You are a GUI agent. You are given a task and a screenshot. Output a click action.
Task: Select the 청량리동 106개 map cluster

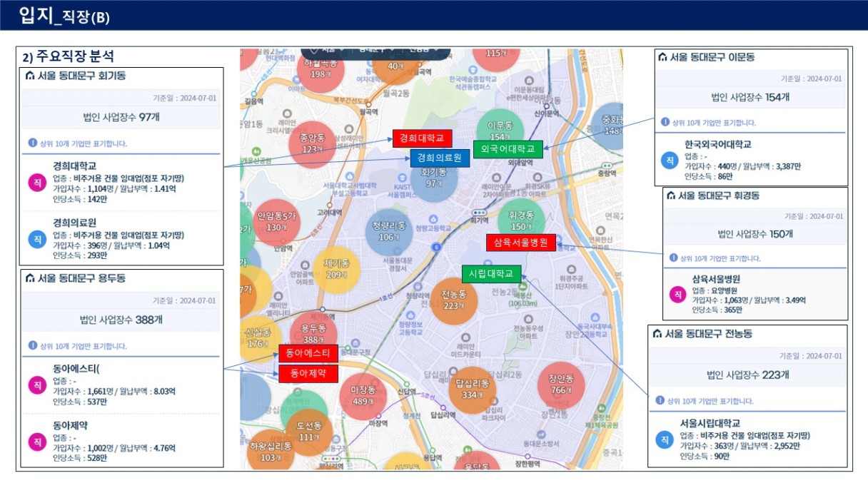389,232
